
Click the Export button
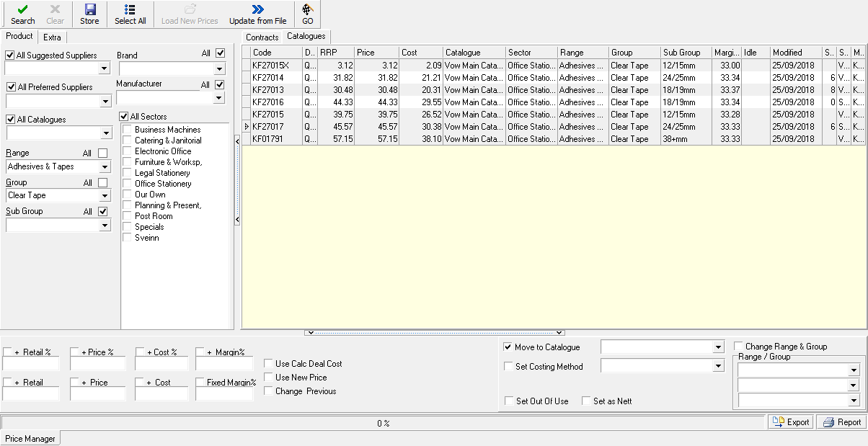pyautogui.click(x=791, y=422)
